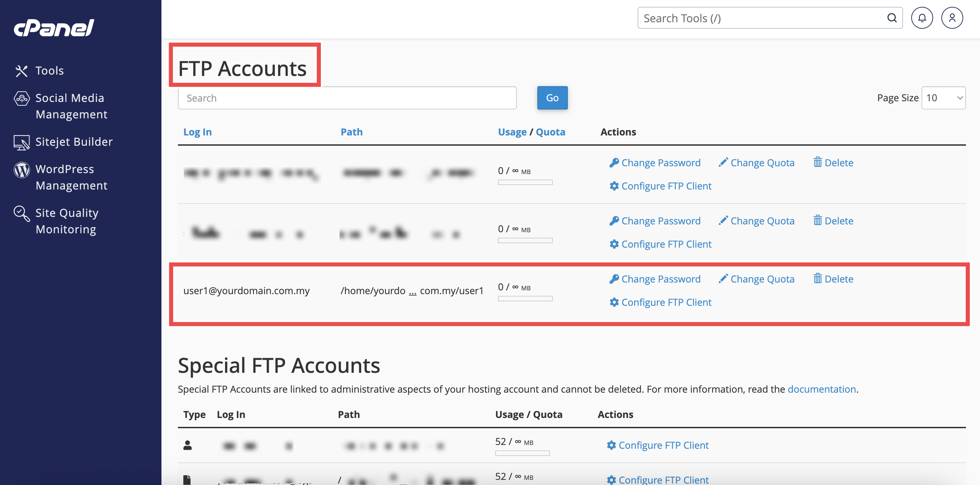The image size is (980, 485).
Task: Click the trash icon in user1 row
Action: (818, 278)
